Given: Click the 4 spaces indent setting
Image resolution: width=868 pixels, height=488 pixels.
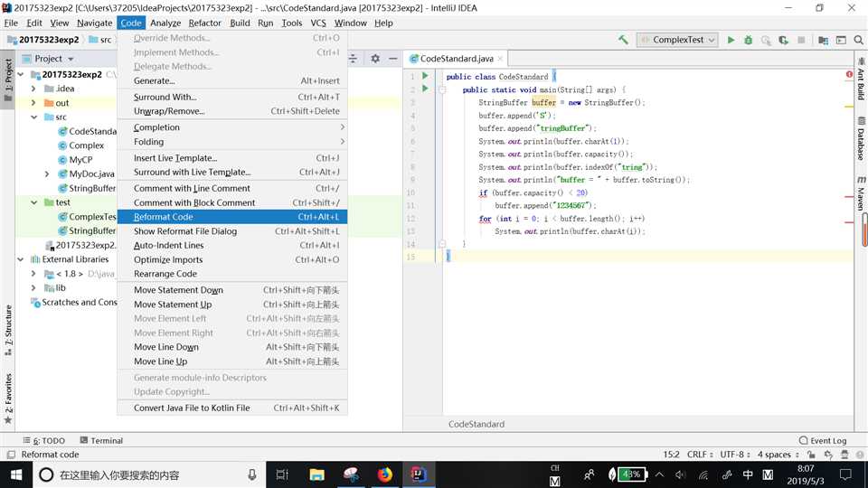Looking at the screenshot, I should (778, 455).
